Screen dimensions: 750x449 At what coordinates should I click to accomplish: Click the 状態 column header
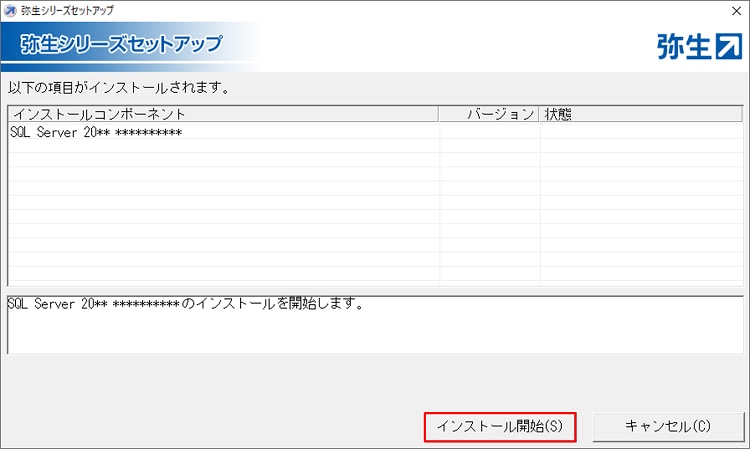coord(641,114)
